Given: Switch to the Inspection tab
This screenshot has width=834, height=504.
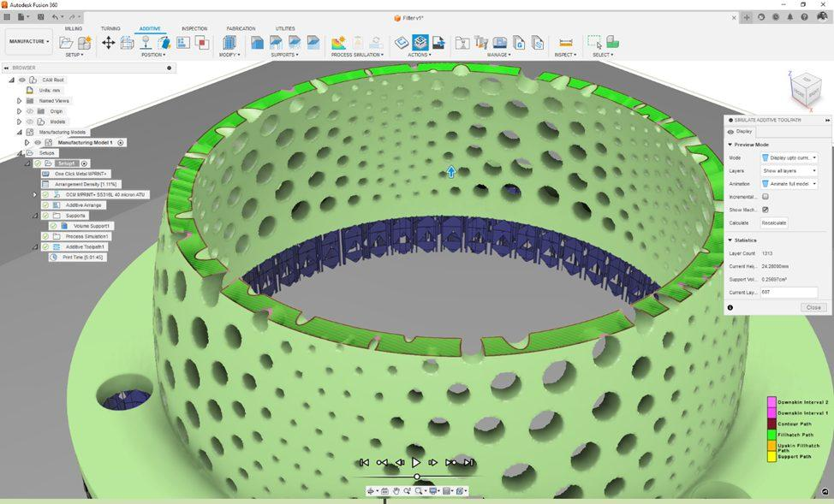Looking at the screenshot, I should 194,28.
